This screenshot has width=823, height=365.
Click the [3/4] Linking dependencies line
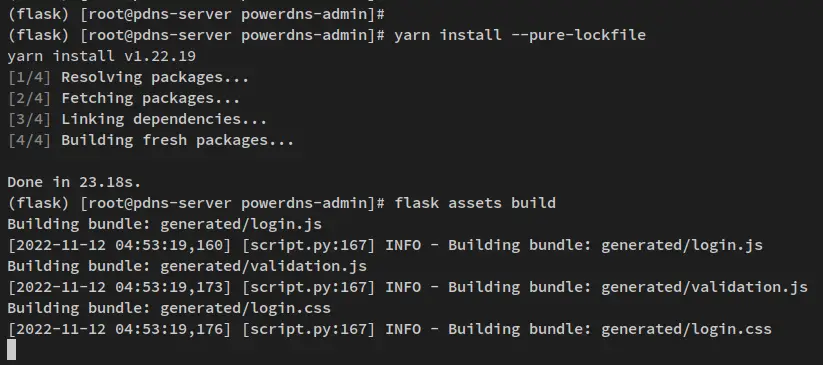tap(137, 119)
